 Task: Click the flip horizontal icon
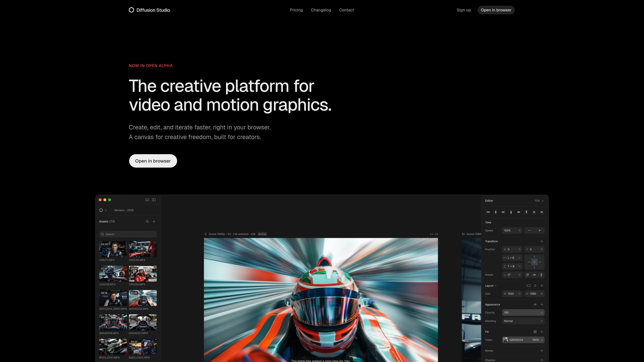pyautogui.click(x=534, y=275)
